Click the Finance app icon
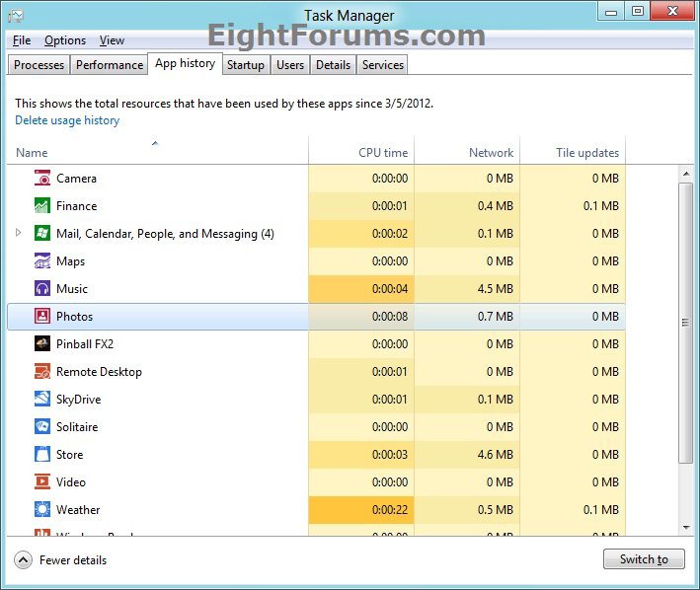 click(x=42, y=206)
